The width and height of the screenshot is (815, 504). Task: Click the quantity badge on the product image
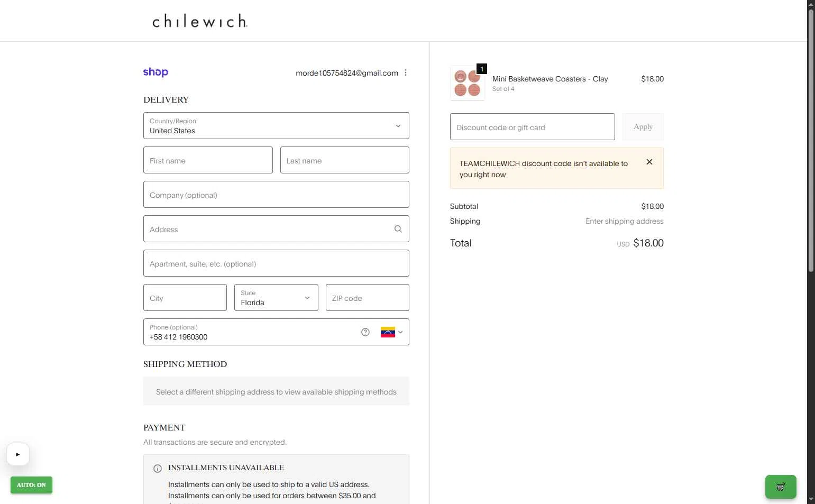[482, 69]
